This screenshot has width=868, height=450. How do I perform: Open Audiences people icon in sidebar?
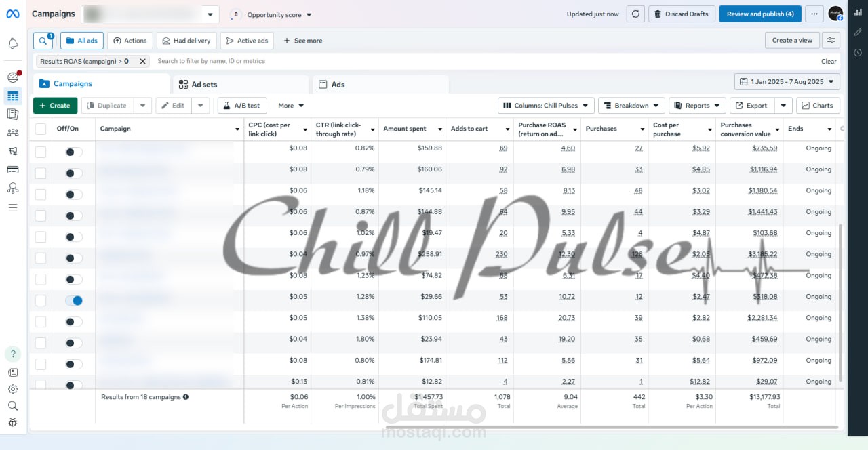(13, 133)
